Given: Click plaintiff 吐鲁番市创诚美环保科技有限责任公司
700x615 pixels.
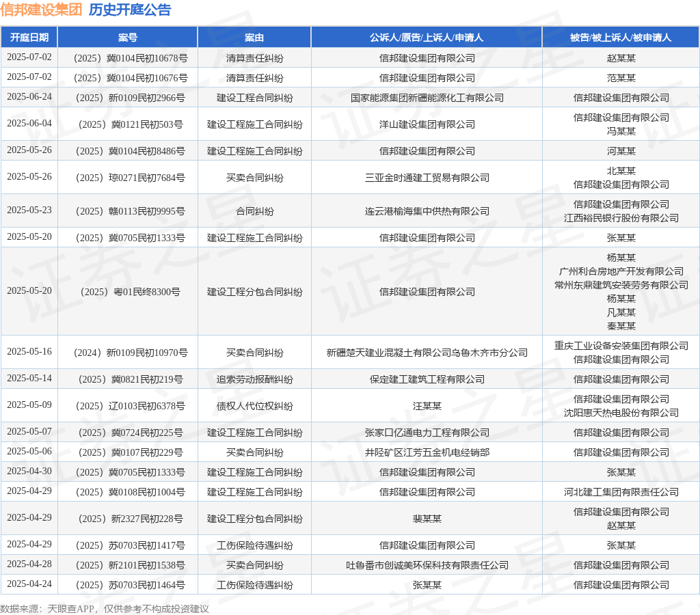Looking at the screenshot, I should (x=427, y=566).
